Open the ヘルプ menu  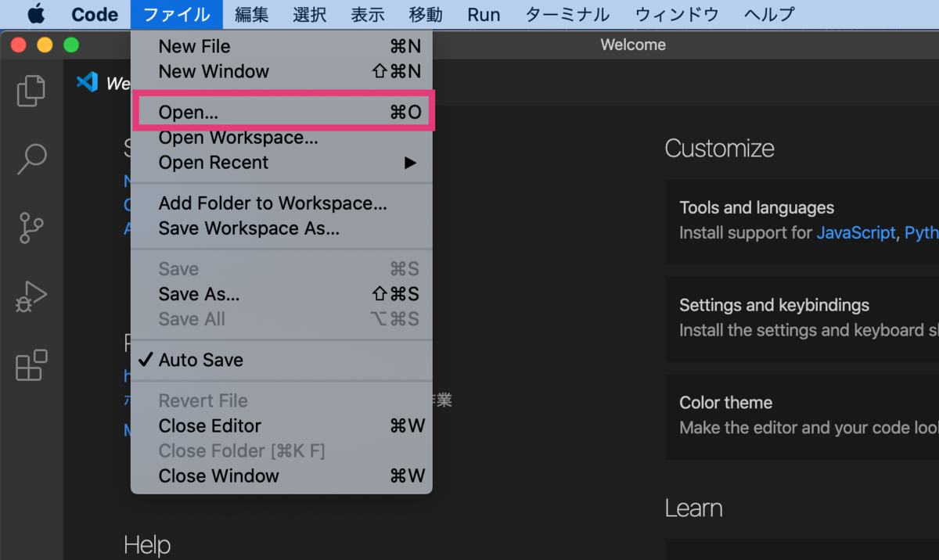pyautogui.click(x=769, y=14)
